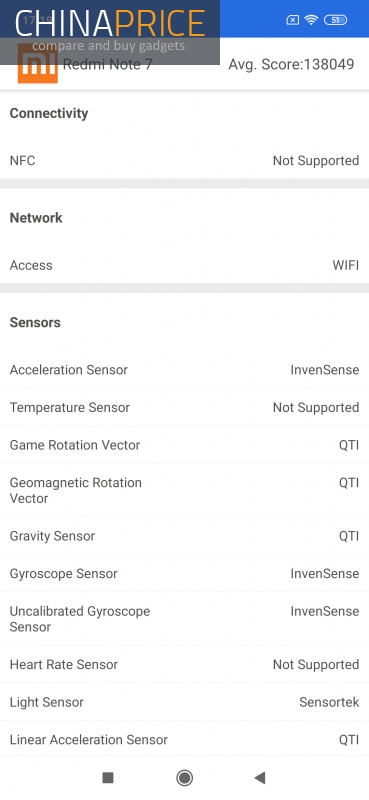This screenshot has height=800, width=369.
Task: Click the CHINAPRICE watermark logo
Action: (x=110, y=32)
